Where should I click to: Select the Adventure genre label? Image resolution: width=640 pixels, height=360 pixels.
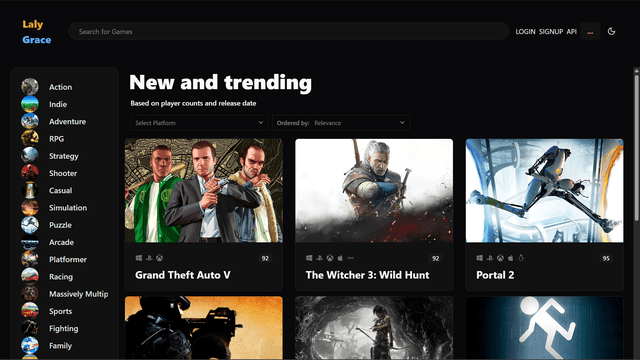pos(67,122)
